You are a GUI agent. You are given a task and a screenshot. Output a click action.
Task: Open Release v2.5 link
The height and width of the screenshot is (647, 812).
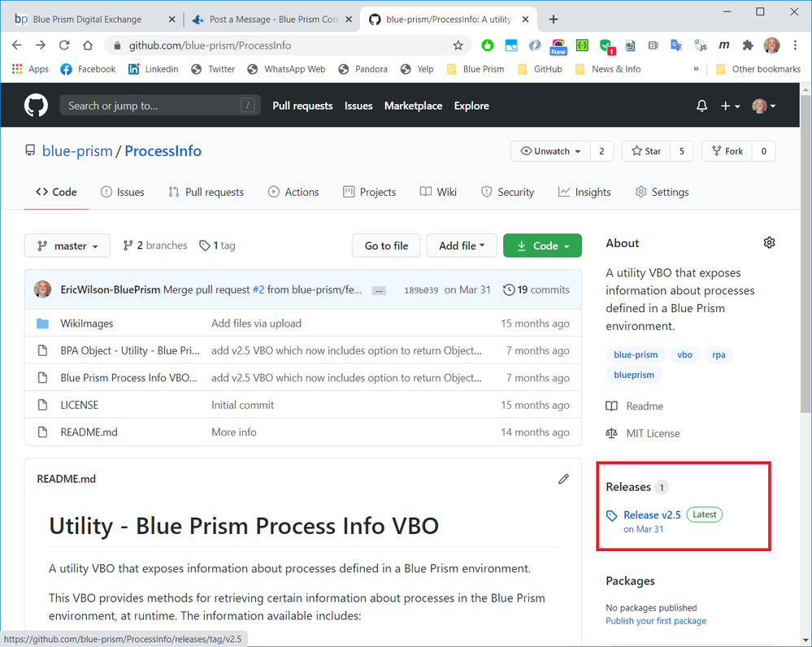point(652,515)
